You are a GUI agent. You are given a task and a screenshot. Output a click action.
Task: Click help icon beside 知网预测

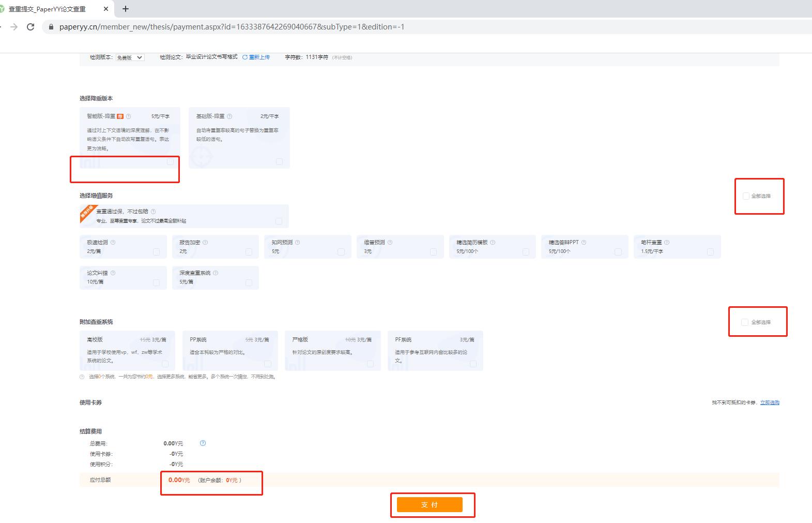pos(297,242)
